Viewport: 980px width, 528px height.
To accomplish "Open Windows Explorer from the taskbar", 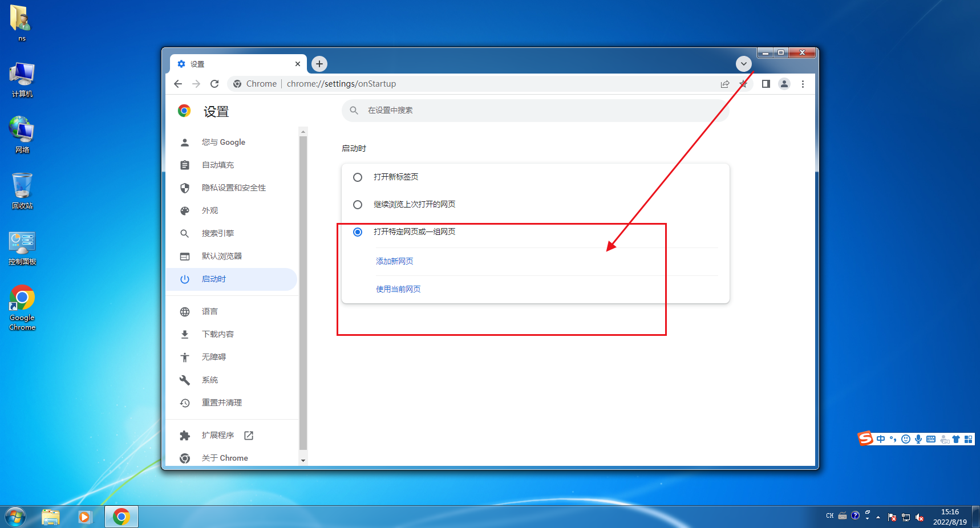I will 51,517.
